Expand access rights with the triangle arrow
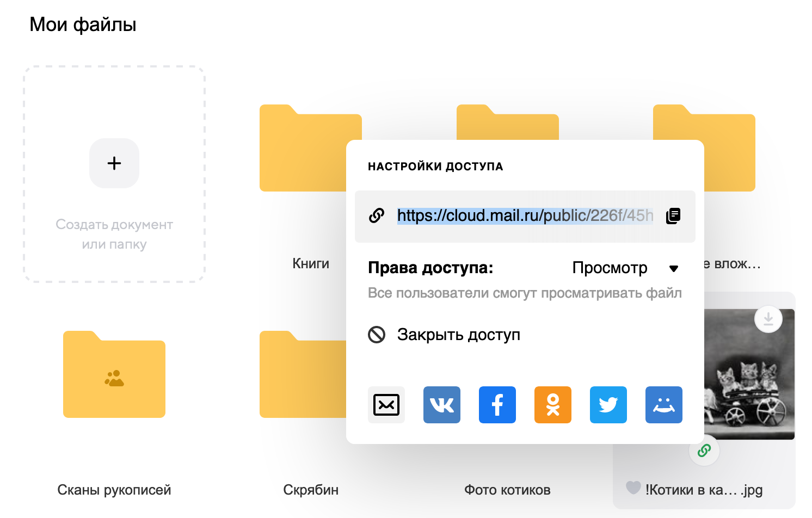 674,269
